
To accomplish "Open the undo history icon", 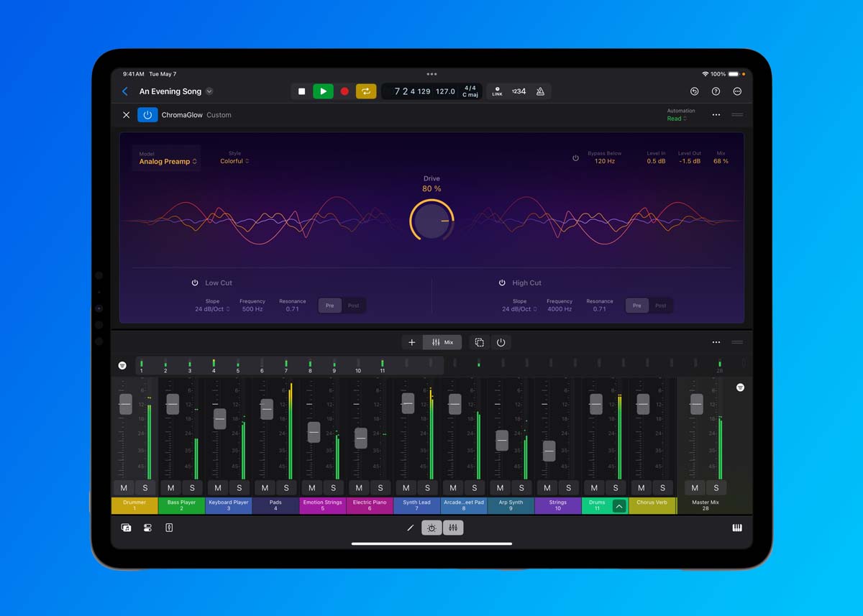I will 694,91.
